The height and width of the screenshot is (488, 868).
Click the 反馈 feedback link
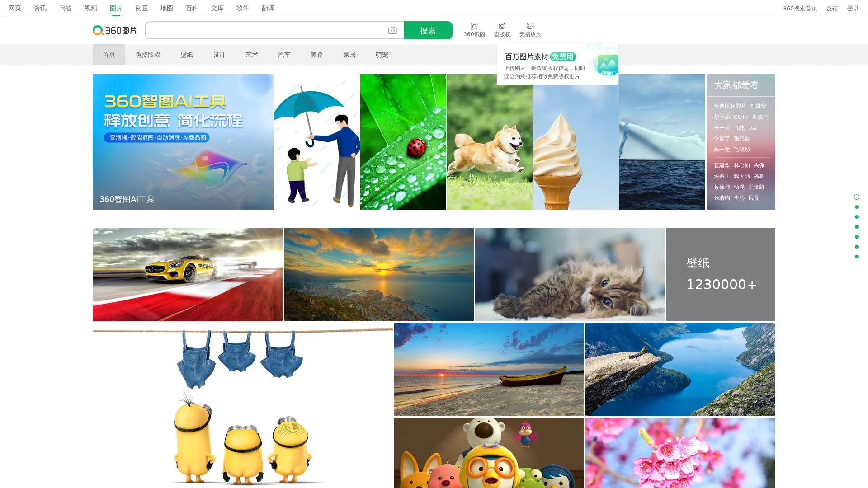click(832, 8)
